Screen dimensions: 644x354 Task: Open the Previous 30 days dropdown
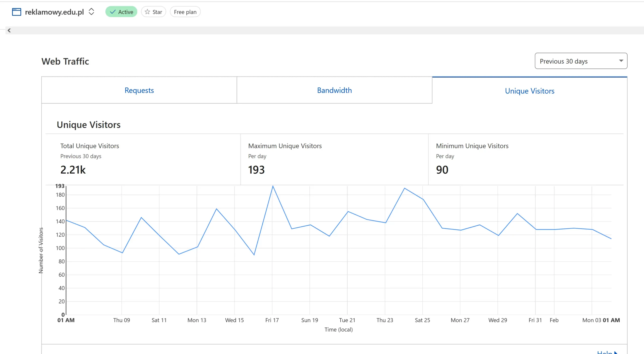[581, 61]
